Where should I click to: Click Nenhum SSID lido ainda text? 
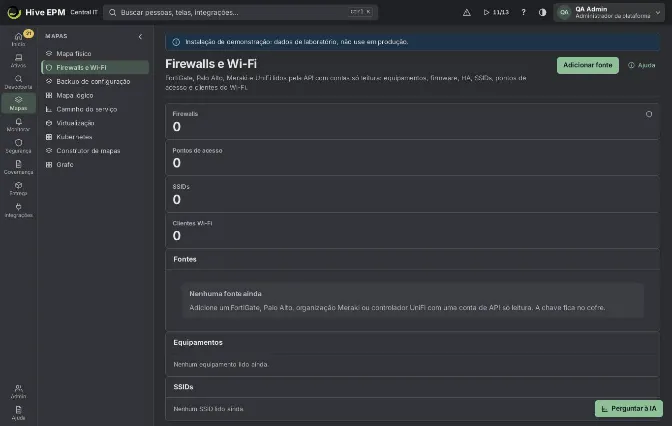coord(208,409)
